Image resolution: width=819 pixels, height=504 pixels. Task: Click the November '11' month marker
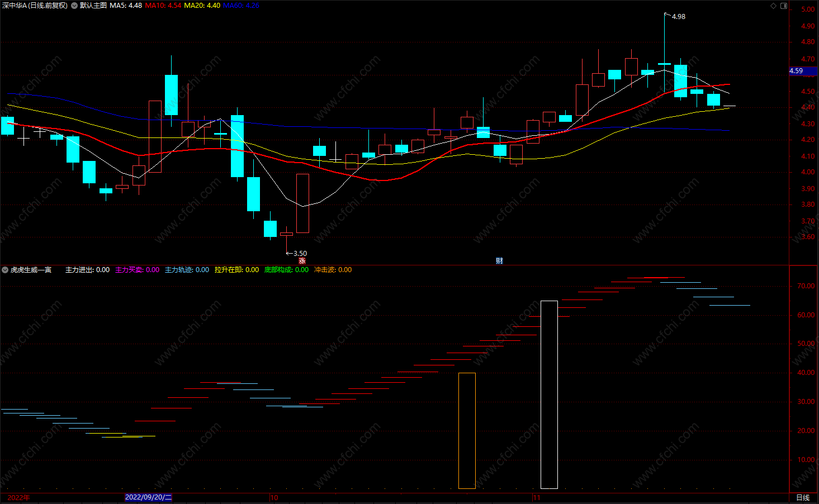click(x=537, y=497)
